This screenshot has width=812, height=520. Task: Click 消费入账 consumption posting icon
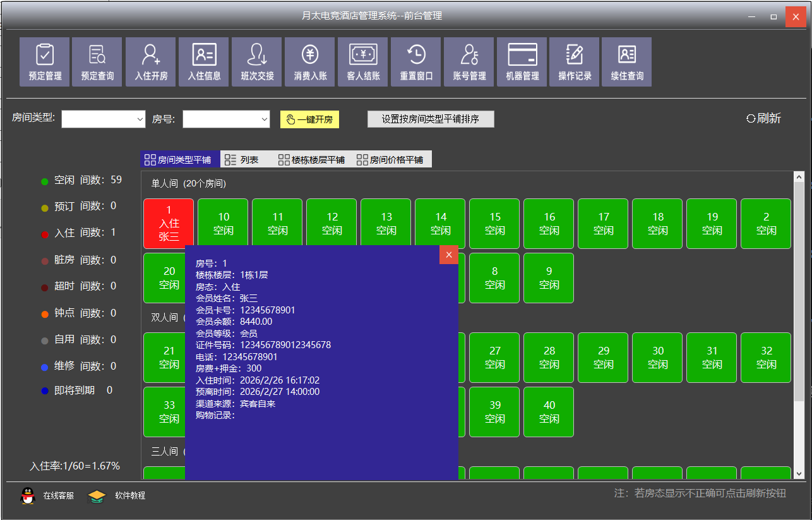(x=310, y=61)
